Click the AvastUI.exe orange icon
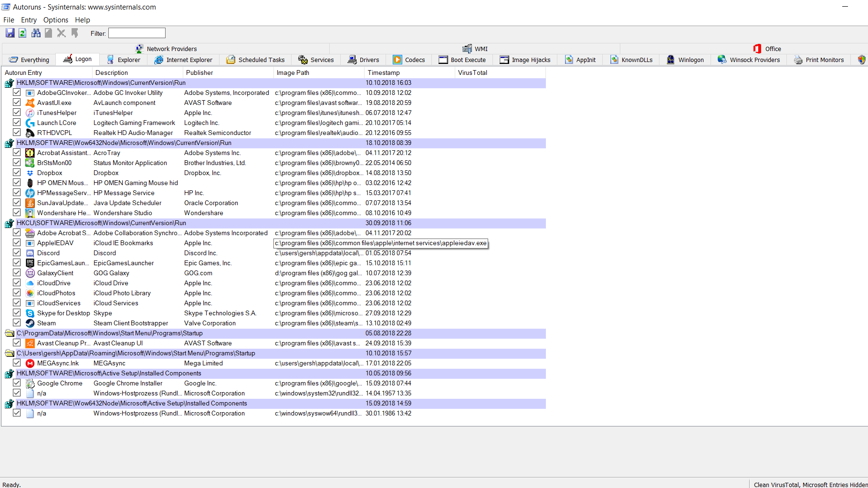Image resolution: width=868 pixels, height=488 pixels. click(30, 103)
